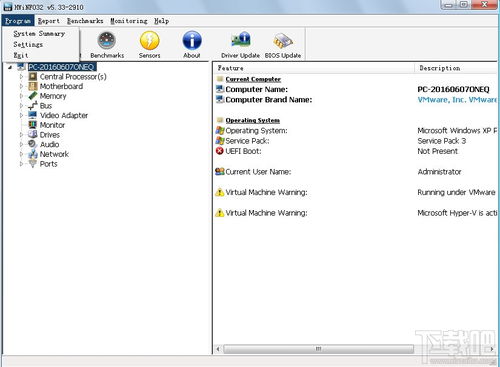Image resolution: width=500 pixels, height=367 pixels.
Task: Click the root computer PC icon
Action: tap(21, 67)
